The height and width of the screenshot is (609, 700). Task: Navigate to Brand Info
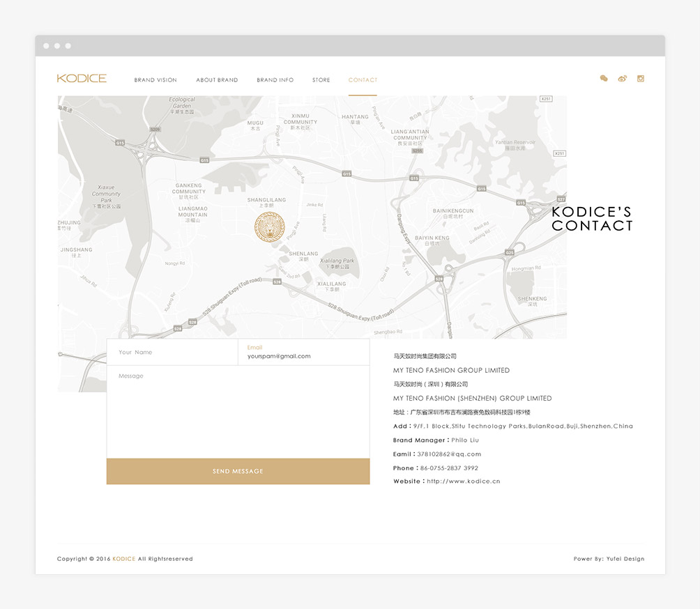275,80
